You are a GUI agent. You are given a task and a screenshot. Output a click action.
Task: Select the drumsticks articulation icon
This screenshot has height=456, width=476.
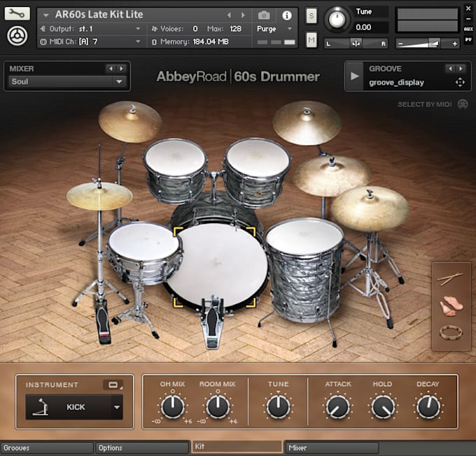[451, 279]
